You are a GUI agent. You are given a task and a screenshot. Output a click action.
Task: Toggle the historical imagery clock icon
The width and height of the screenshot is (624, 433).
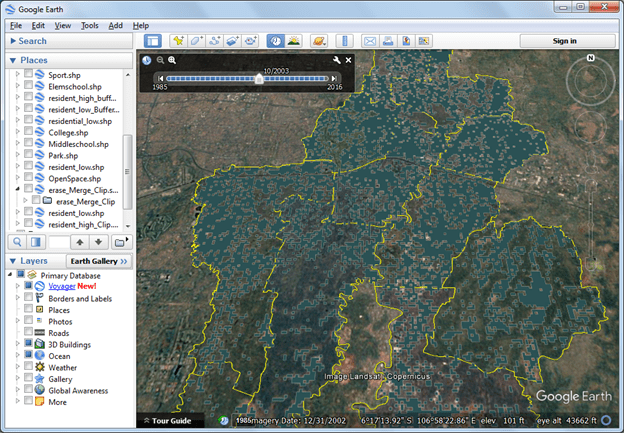pos(275,41)
